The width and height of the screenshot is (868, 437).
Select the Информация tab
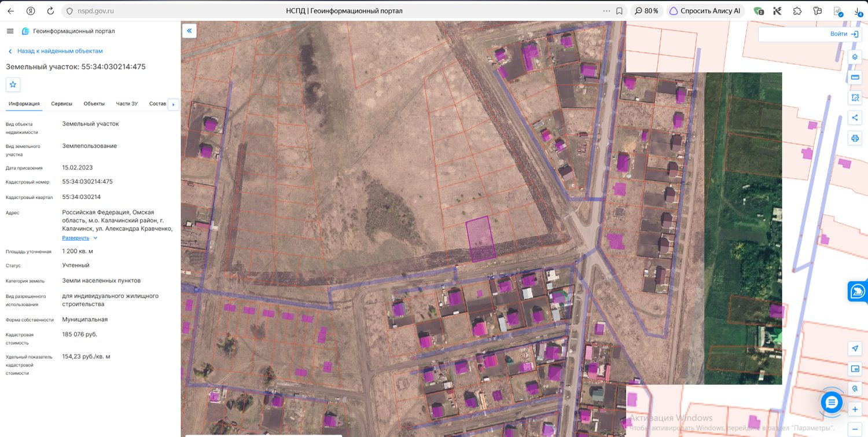(24, 104)
